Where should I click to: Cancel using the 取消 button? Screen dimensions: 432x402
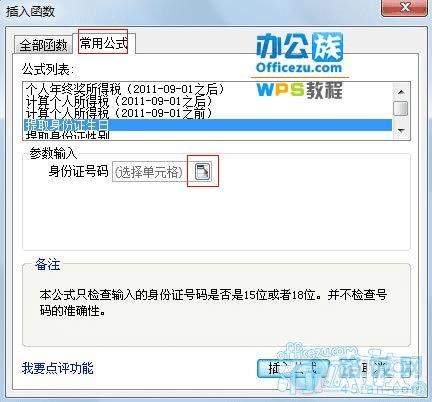pos(373,368)
